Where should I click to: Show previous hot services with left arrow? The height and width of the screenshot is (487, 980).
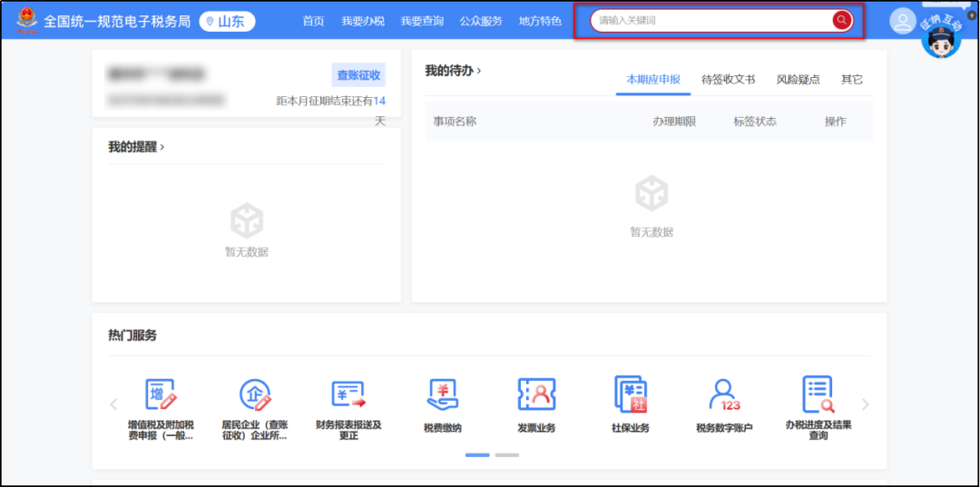pyautogui.click(x=113, y=404)
